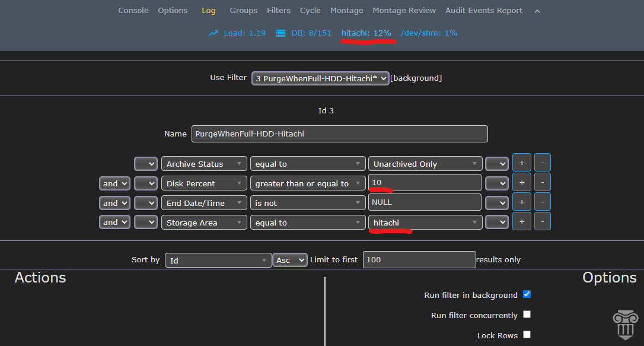
Task: Open the Disk Percent attribute dropdown
Action: [204, 183]
